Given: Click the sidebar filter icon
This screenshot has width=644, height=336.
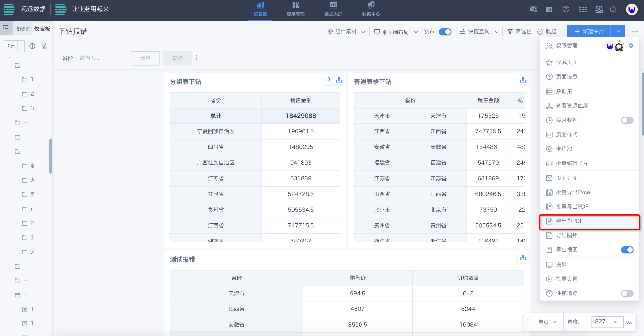Looking at the screenshot, I should [x=44, y=46].
